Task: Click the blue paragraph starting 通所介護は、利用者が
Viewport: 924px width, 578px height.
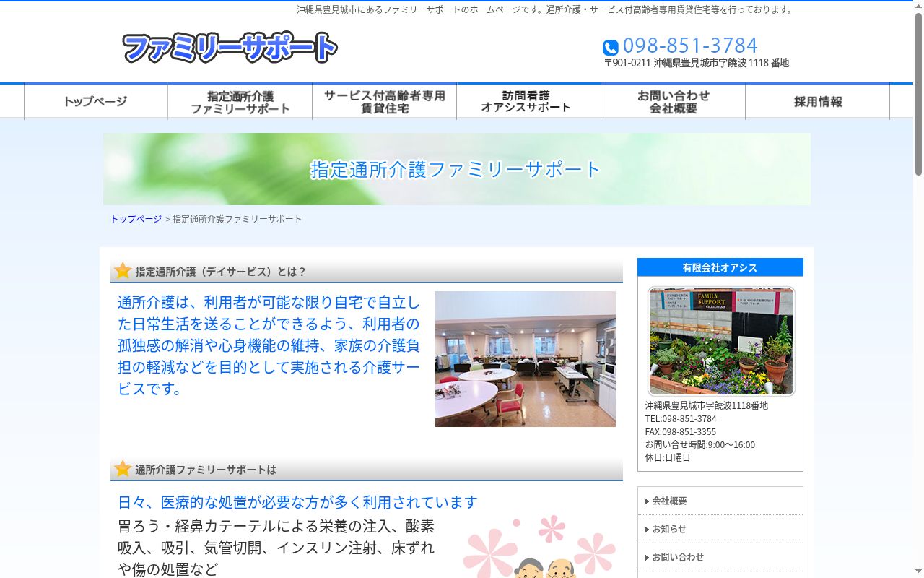Action: [x=269, y=345]
